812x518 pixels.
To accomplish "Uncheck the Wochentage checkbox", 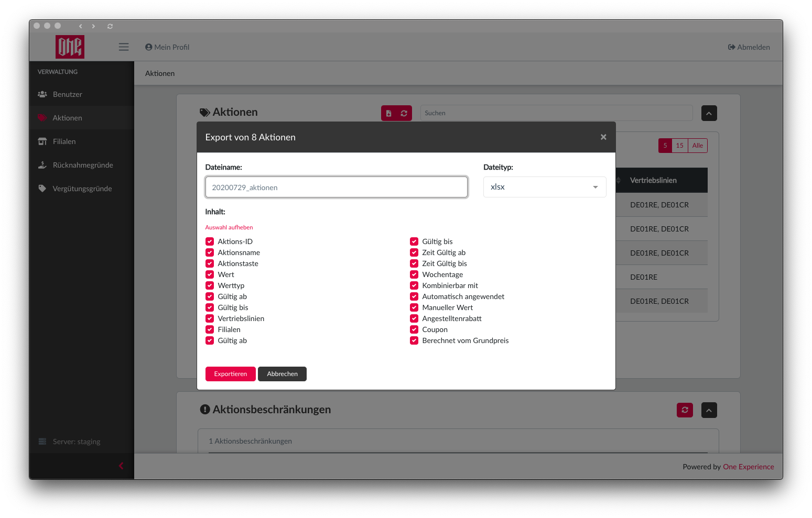I will click(x=414, y=274).
